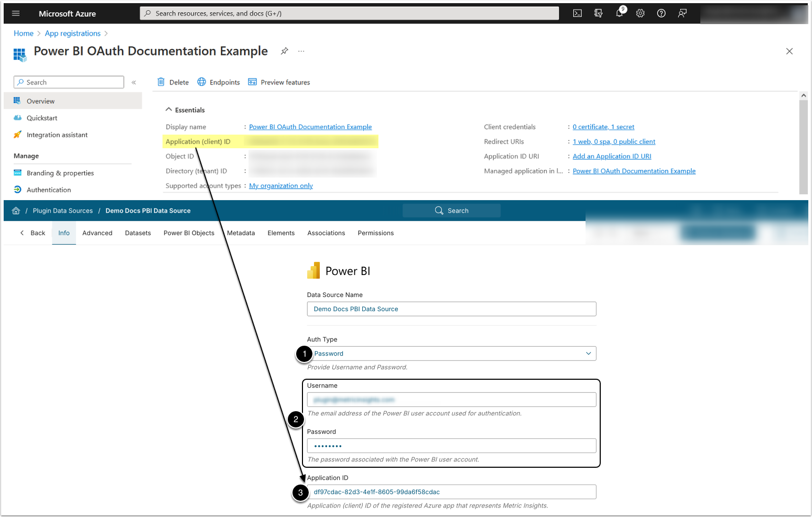The image size is (812, 517).
Task: Click the Power BI logo icon
Action: point(313,270)
